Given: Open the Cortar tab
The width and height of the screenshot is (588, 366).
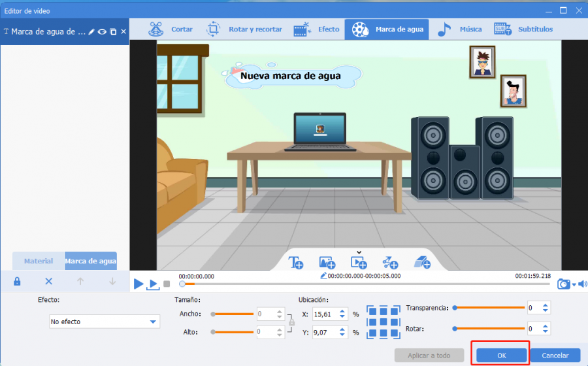Looking at the screenshot, I should click(171, 29).
